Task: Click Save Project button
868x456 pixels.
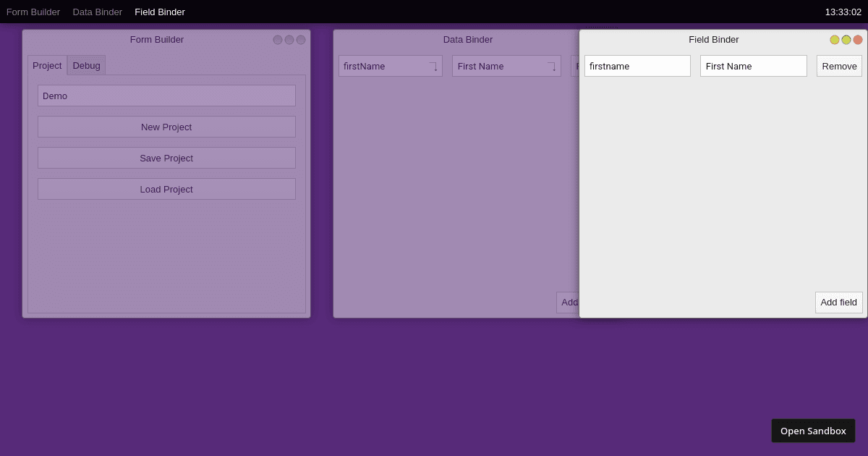Action: [166, 158]
